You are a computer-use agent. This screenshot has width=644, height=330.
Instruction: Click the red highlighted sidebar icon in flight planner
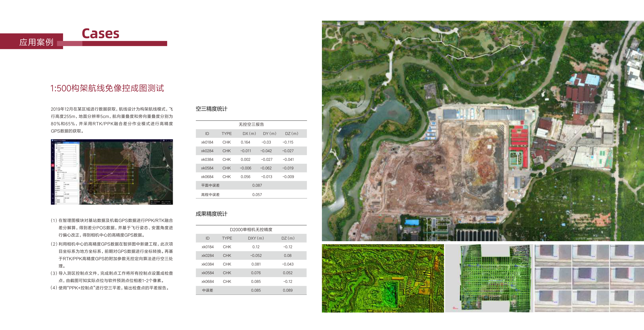[53, 165]
